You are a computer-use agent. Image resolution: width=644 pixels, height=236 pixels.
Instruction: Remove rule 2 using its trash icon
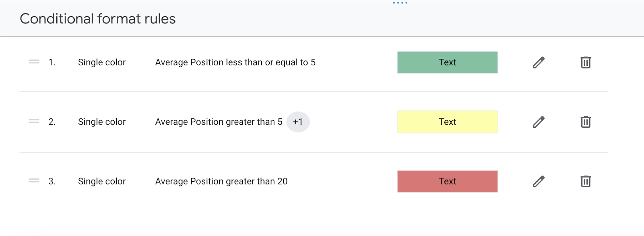click(x=586, y=122)
